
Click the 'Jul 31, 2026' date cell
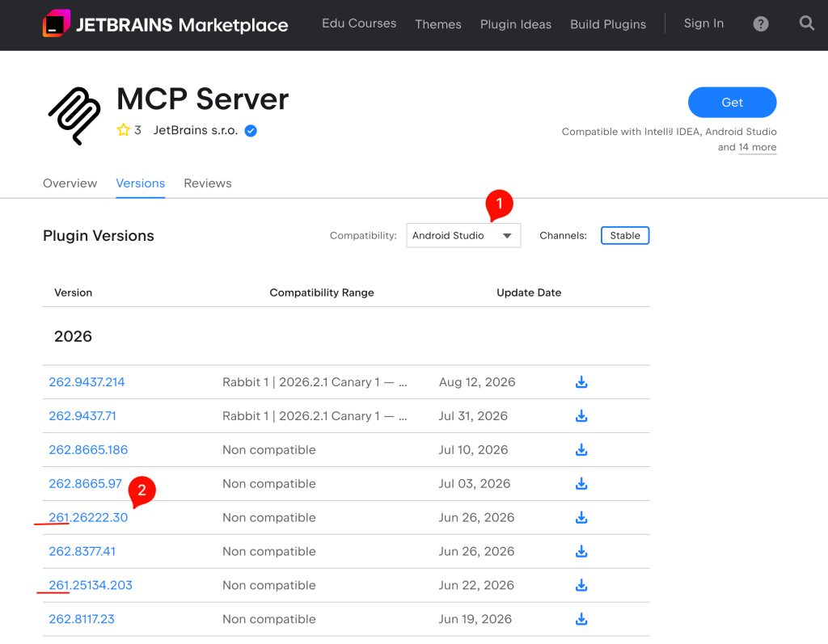[x=473, y=416]
